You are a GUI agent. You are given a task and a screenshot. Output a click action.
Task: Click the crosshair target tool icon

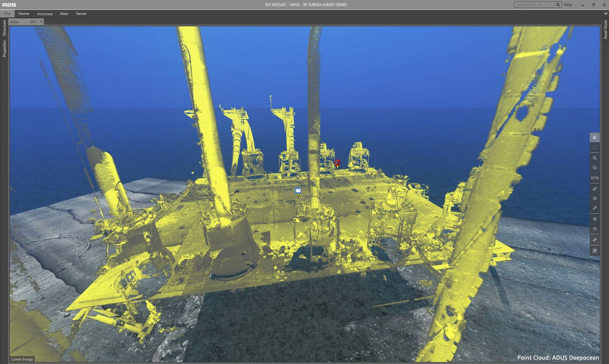(x=594, y=198)
